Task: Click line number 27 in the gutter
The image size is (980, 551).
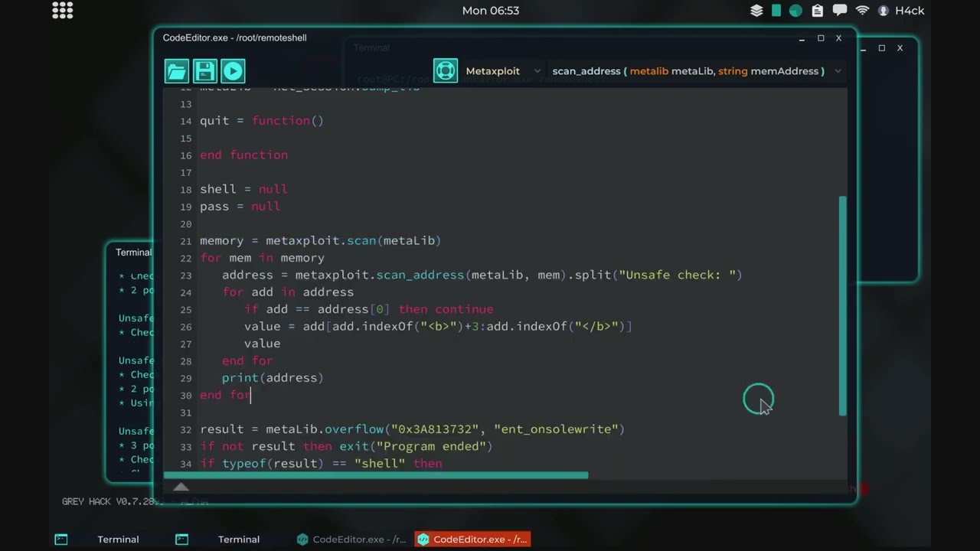Action: pyautogui.click(x=186, y=344)
